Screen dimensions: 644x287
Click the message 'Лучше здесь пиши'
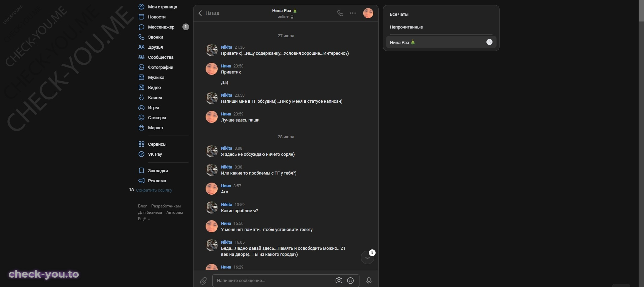240,120
